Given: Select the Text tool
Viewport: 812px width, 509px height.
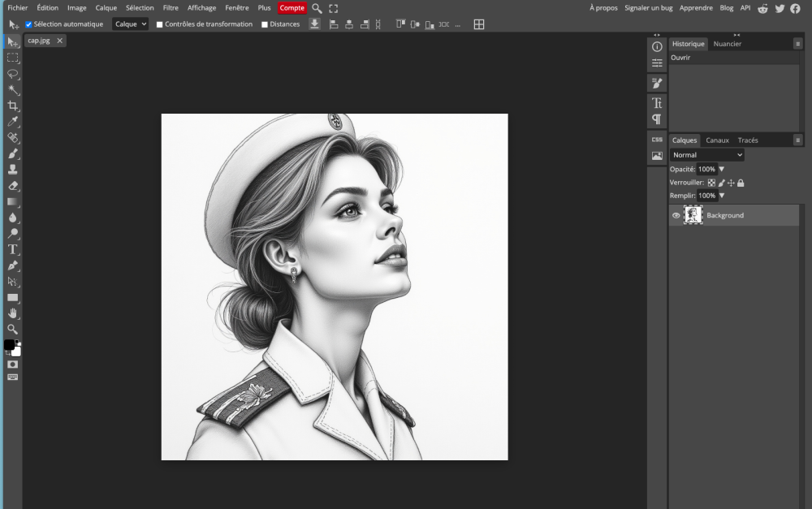Looking at the screenshot, I should point(12,249).
